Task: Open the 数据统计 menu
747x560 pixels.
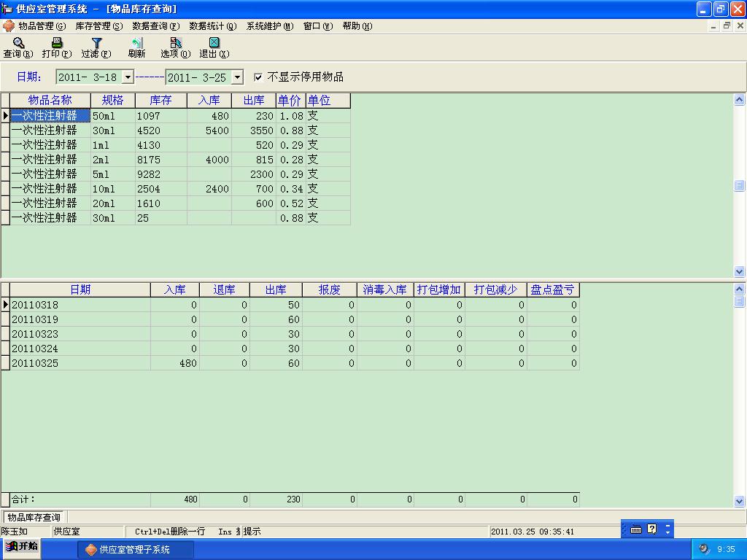Action: 212,26
